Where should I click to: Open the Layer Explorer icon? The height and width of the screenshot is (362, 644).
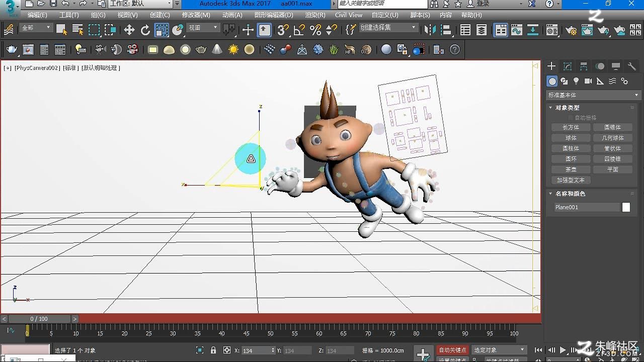click(481, 30)
